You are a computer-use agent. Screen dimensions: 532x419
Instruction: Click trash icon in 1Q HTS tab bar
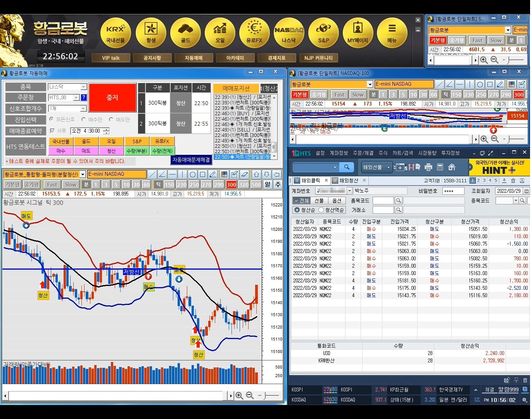513,180
